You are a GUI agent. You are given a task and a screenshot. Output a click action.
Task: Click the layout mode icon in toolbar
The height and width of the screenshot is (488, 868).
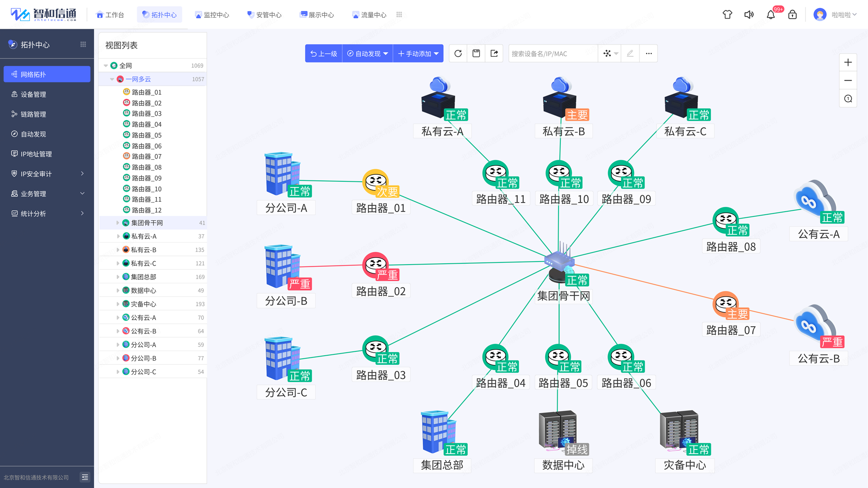pyautogui.click(x=607, y=53)
